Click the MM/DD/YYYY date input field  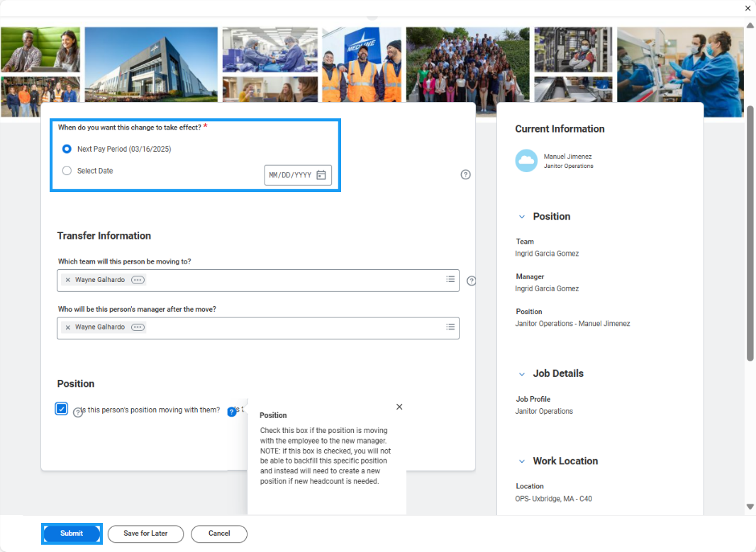pos(291,174)
